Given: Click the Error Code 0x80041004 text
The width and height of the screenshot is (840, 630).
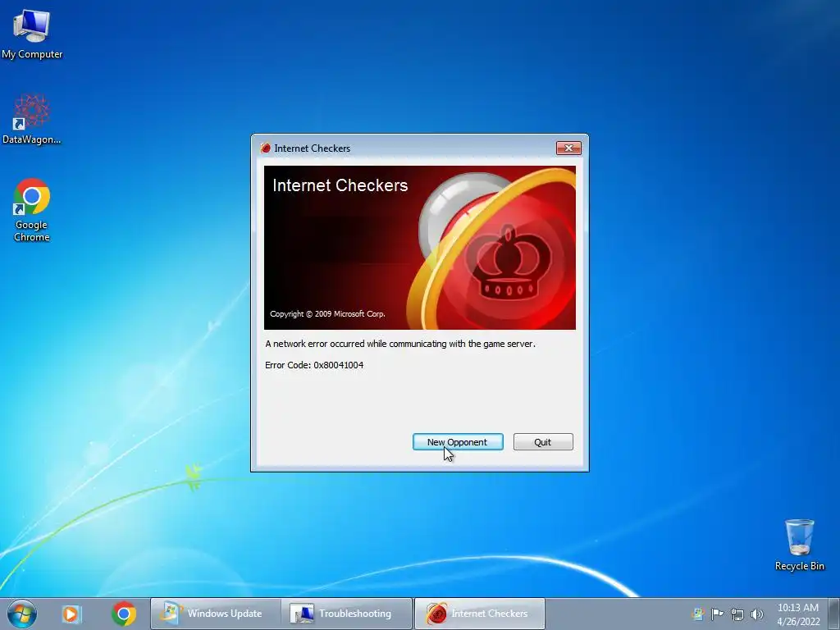Looking at the screenshot, I should coord(314,365).
